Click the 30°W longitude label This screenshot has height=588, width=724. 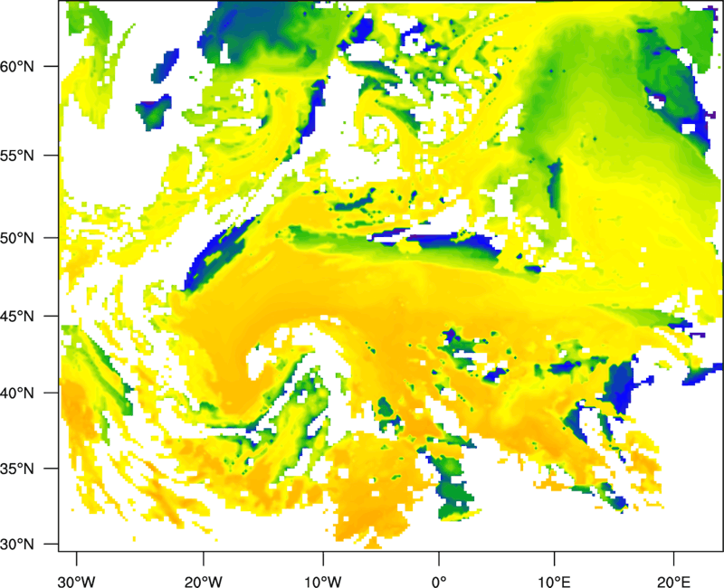[x=77, y=582]
